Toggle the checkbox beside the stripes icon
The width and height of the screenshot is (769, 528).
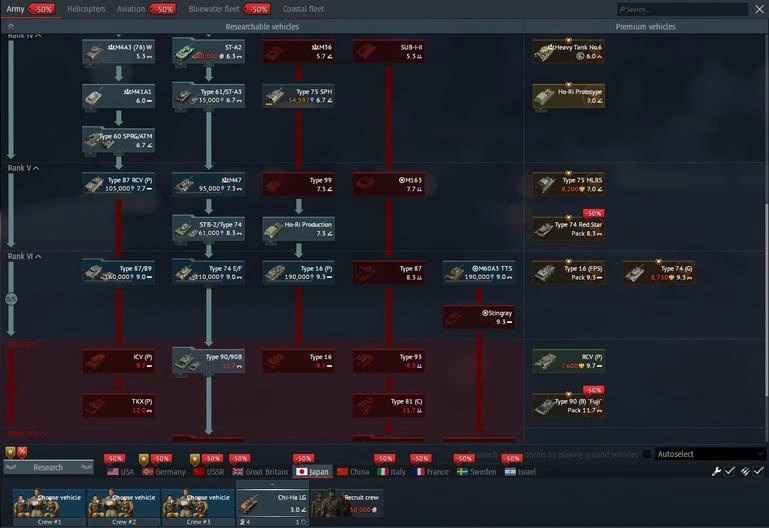pos(759,471)
